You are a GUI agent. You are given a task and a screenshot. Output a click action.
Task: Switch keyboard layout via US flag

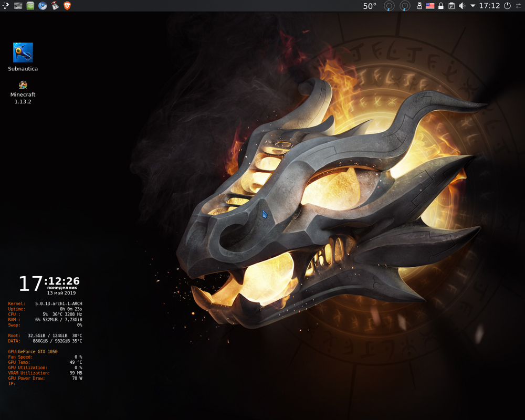point(430,6)
